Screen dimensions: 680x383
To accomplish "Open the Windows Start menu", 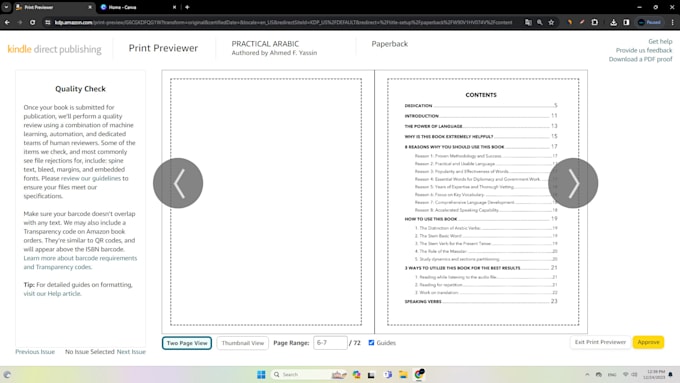I will click(261, 374).
